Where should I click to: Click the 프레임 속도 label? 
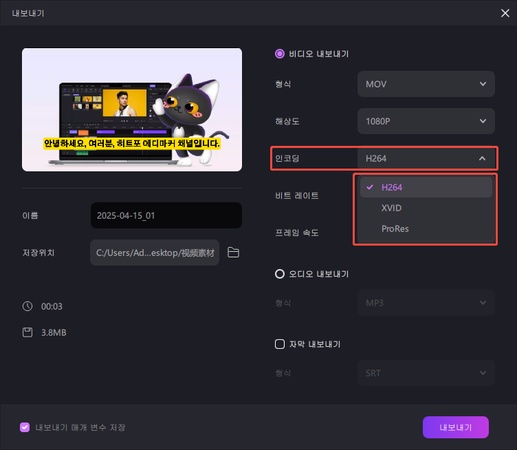click(x=297, y=232)
